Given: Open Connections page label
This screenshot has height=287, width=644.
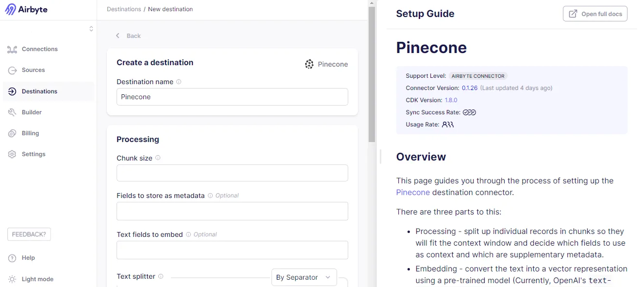Looking at the screenshot, I should coord(40,49).
